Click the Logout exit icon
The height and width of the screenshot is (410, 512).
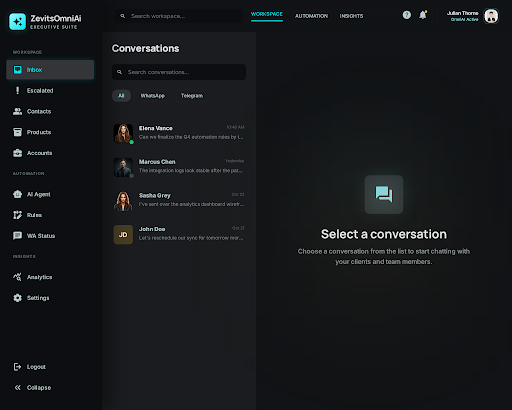click(x=17, y=367)
